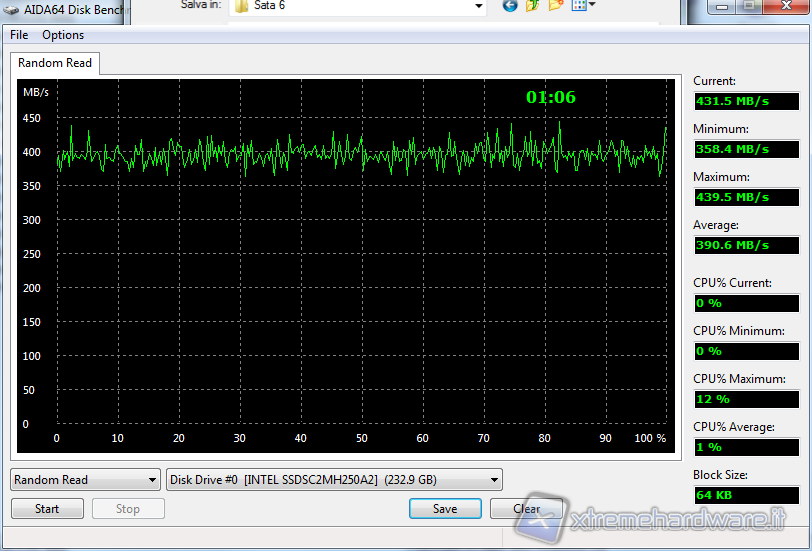
Task: Click the Maximum 439.5 MB/s readout
Action: pos(746,197)
